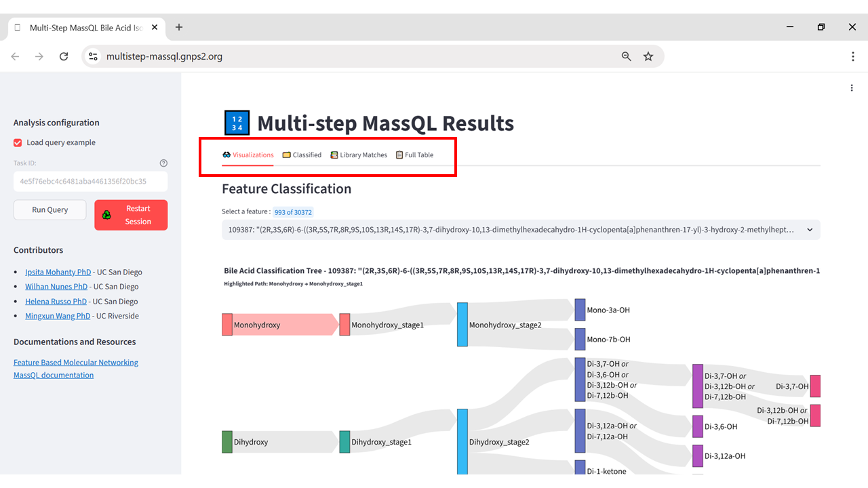
Task: Click the zoom magnifier in address bar
Action: click(627, 57)
